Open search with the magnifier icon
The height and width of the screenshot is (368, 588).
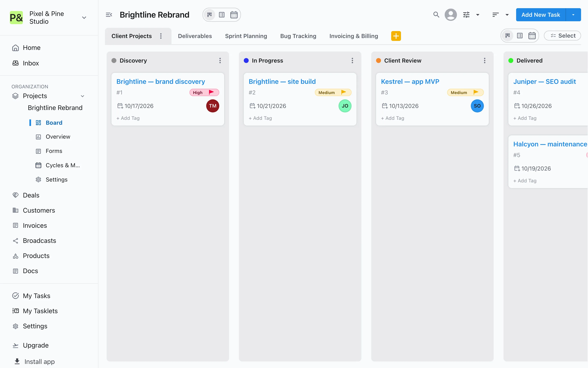point(436,15)
